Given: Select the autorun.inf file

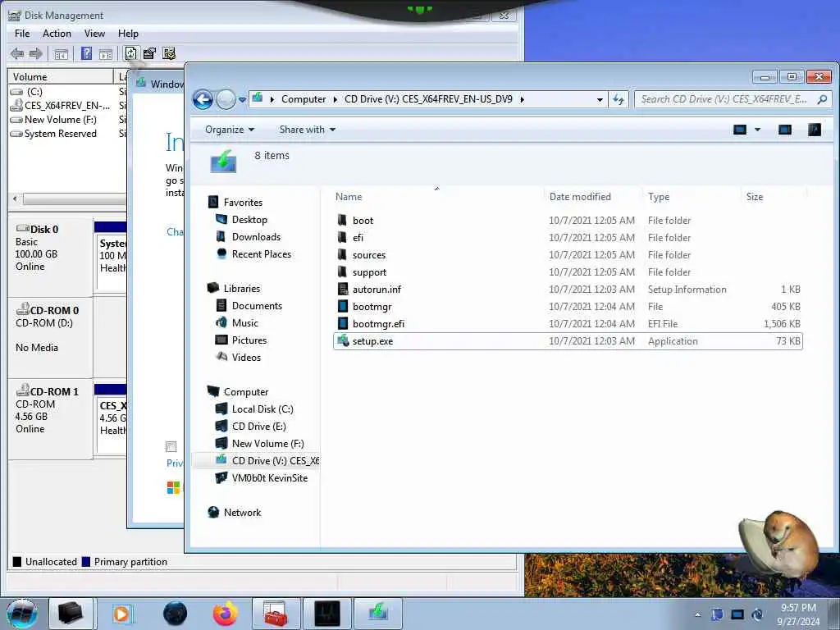Looking at the screenshot, I should [x=568, y=290].
